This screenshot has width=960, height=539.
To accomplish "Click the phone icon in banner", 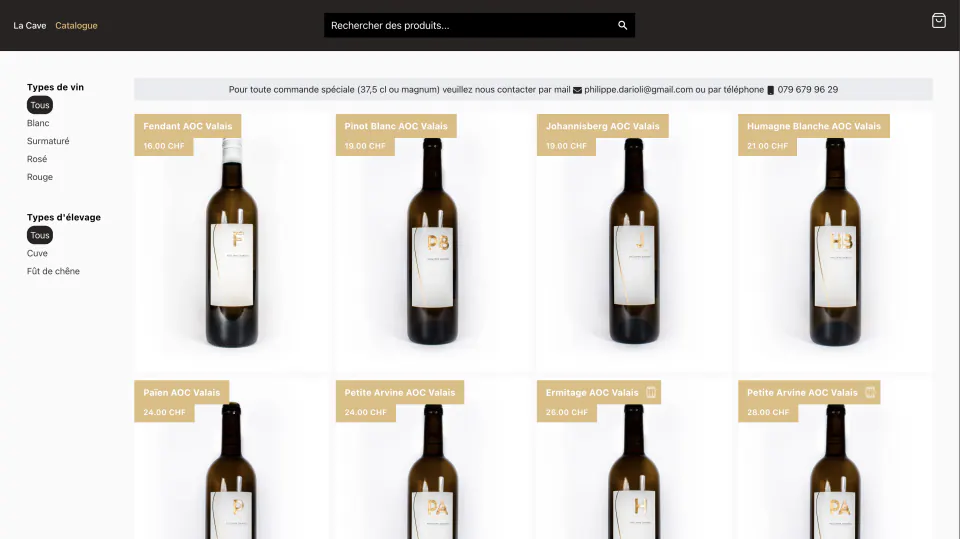I will click(x=770, y=90).
